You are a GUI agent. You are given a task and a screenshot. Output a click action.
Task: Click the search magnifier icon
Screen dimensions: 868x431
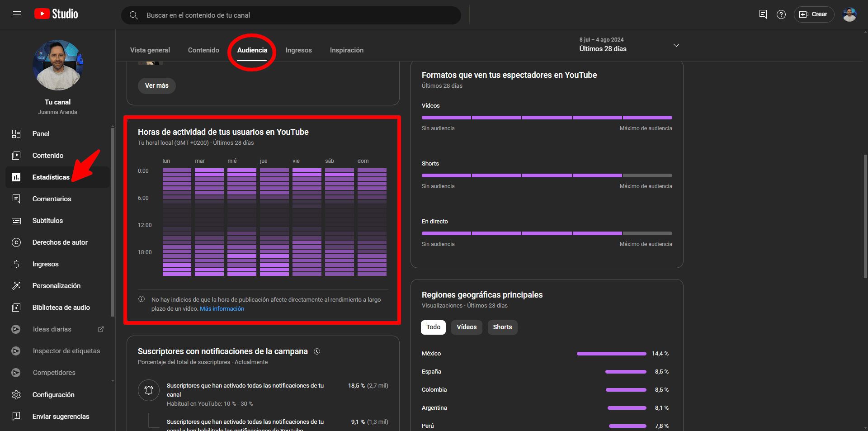(x=134, y=15)
